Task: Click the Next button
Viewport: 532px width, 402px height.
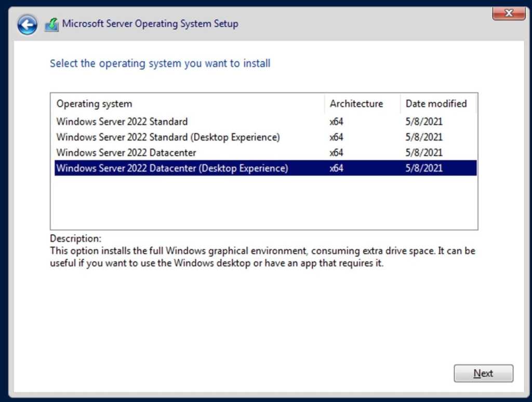Action: [x=483, y=373]
